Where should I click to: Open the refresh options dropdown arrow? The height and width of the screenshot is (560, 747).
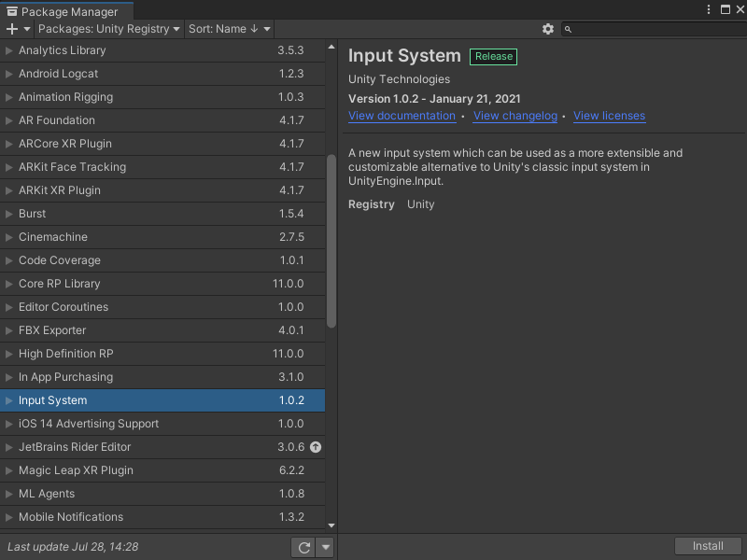[324, 547]
